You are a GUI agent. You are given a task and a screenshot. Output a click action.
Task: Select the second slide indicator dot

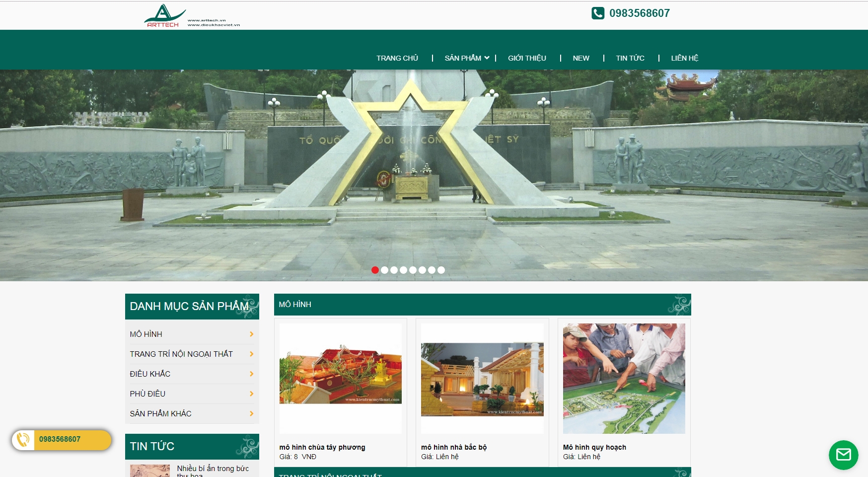384,270
